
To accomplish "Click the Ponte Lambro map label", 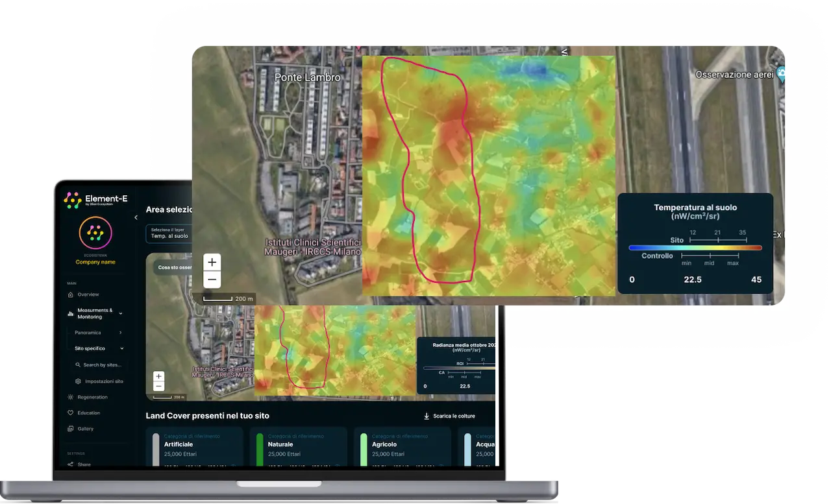I will (x=308, y=77).
